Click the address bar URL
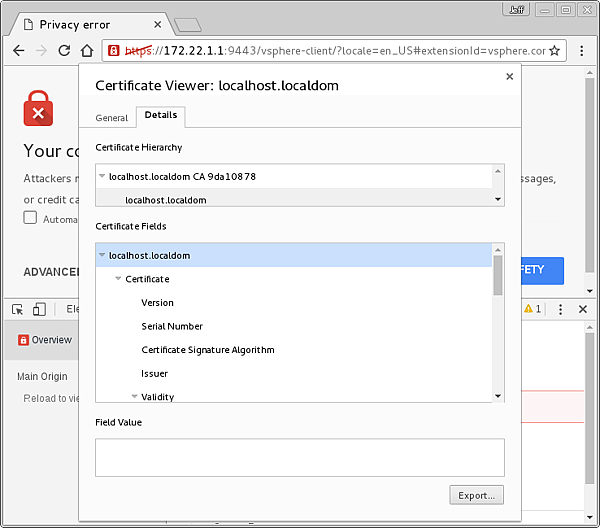Screen dimensions: 600x528 335,51
